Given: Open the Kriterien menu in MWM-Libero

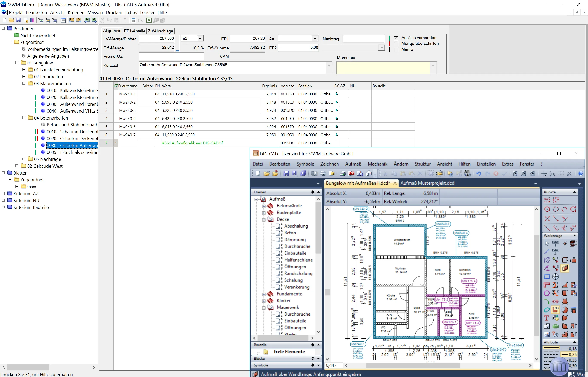Looking at the screenshot, I should pyautogui.click(x=76, y=12).
